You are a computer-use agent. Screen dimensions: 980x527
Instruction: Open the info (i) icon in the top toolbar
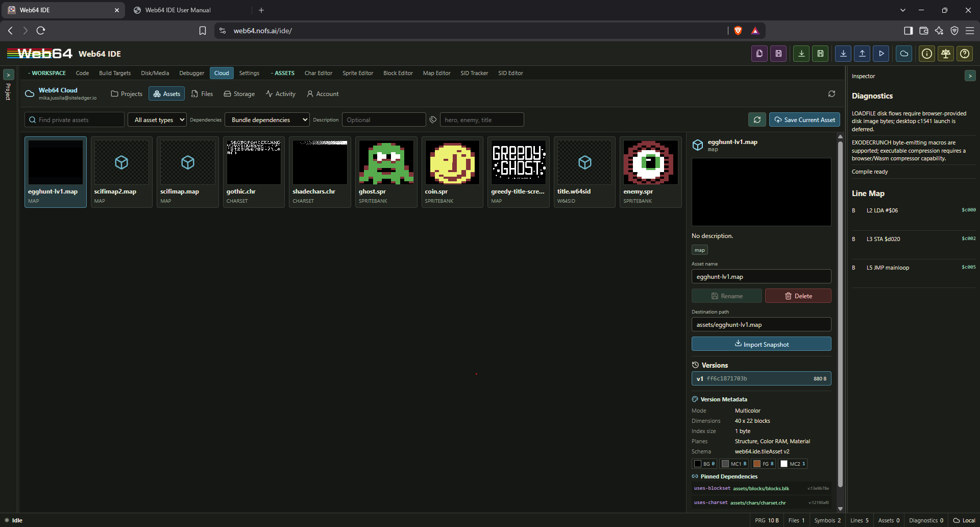(x=927, y=54)
